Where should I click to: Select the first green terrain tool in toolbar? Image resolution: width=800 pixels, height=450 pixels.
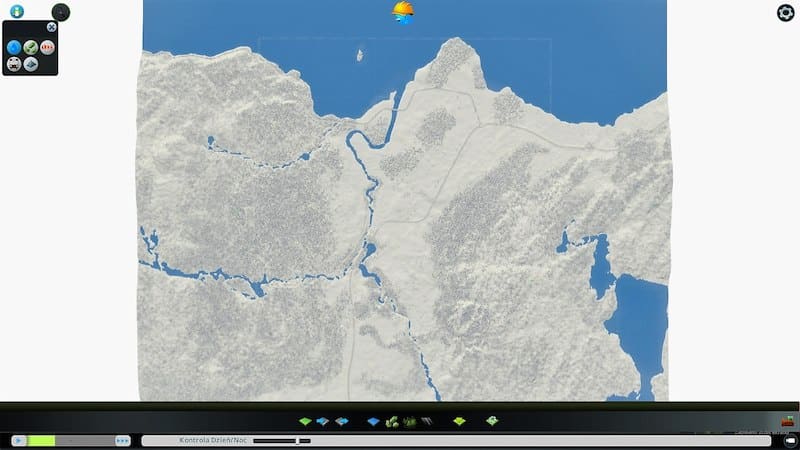click(x=305, y=421)
